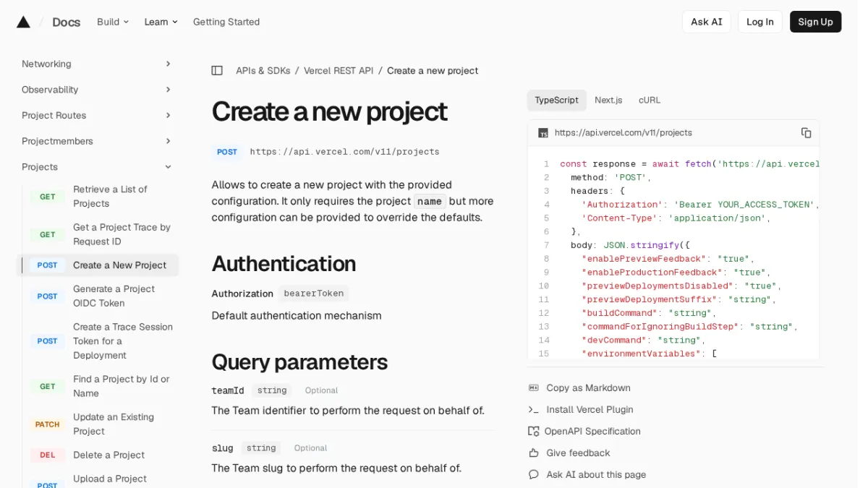Image resolution: width=868 pixels, height=488 pixels.
Task: Click the TypeScript file icon beside the URL
Action: click(543, 133)
